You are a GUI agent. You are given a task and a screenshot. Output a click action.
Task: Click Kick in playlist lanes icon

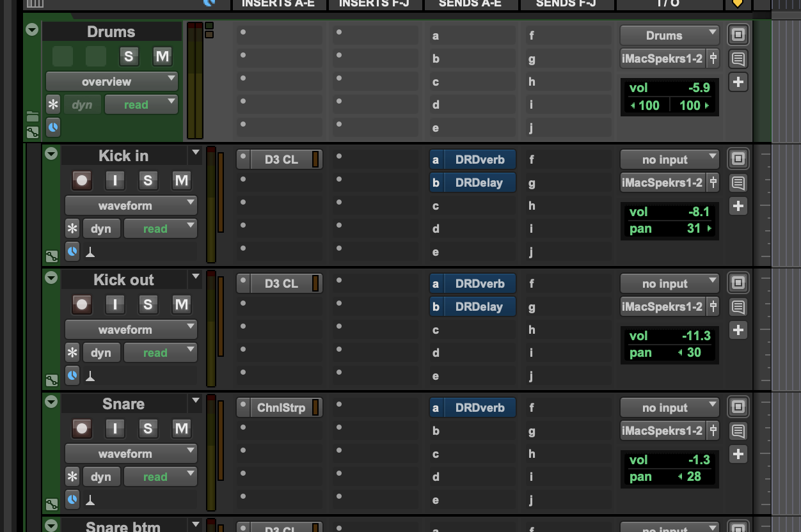point(52,257)
